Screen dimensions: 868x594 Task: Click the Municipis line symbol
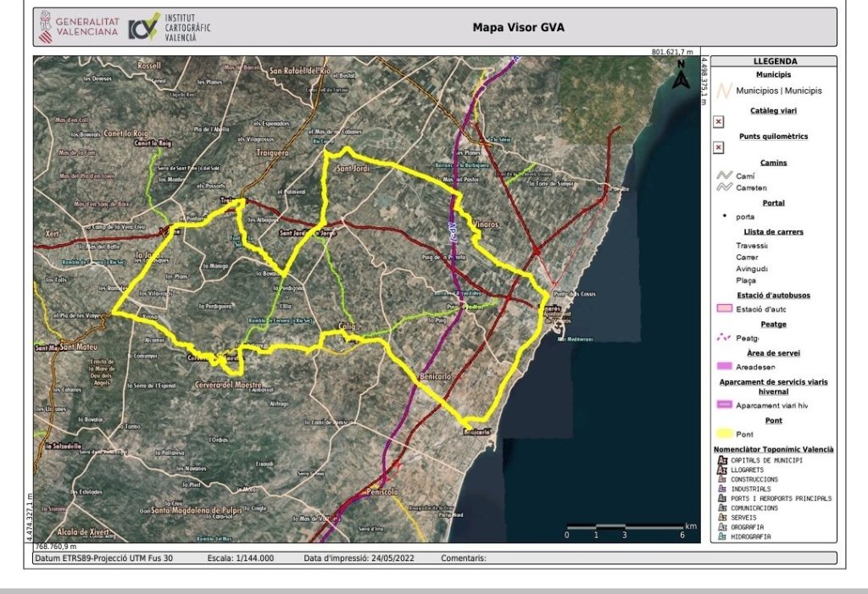coord(723,90)
